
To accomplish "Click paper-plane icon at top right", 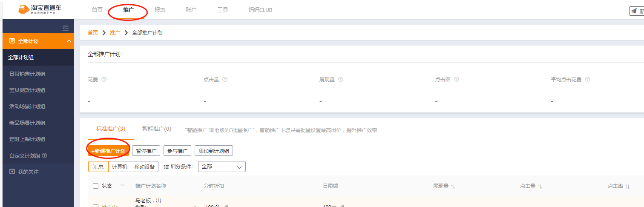I will 634,11.
